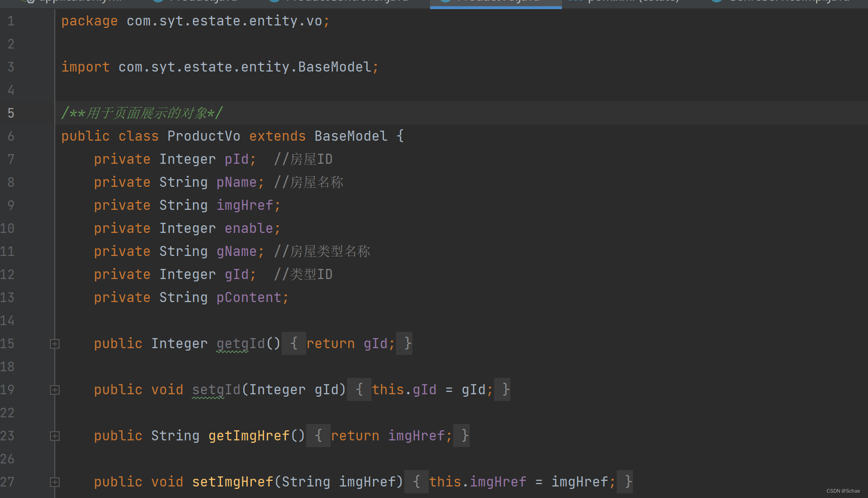868x498 pixels.
Task: Click the 'Integer' type on the pId line
Action: coord(187,159)
